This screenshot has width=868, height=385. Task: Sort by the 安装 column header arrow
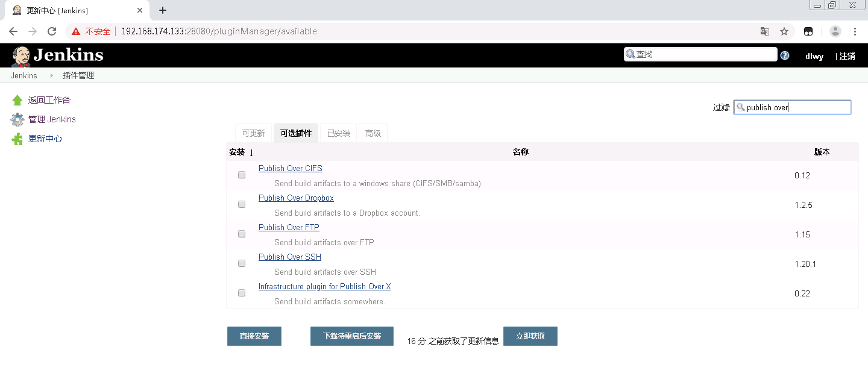(251, 152)
